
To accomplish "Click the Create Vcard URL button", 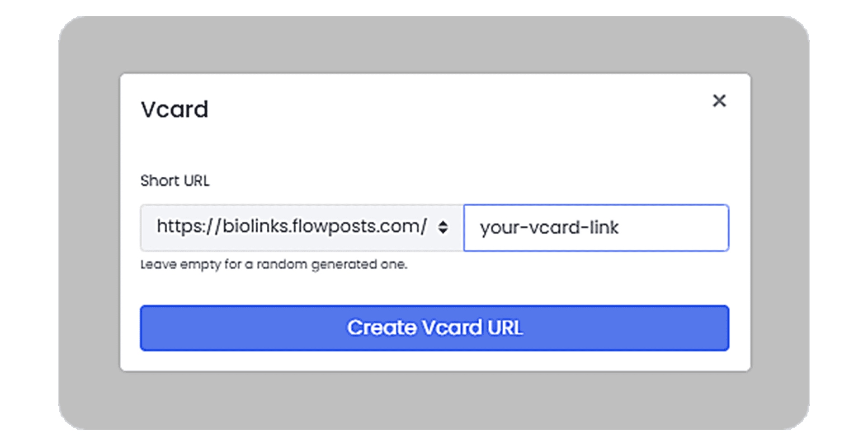I will [434, 328].
